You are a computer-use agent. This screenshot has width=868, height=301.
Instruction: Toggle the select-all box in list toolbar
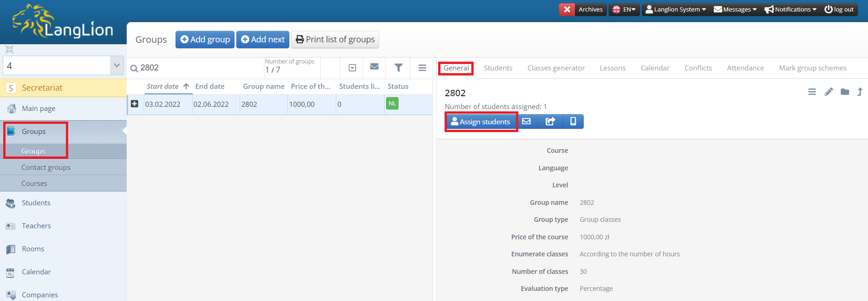click(x=352, y=68)
